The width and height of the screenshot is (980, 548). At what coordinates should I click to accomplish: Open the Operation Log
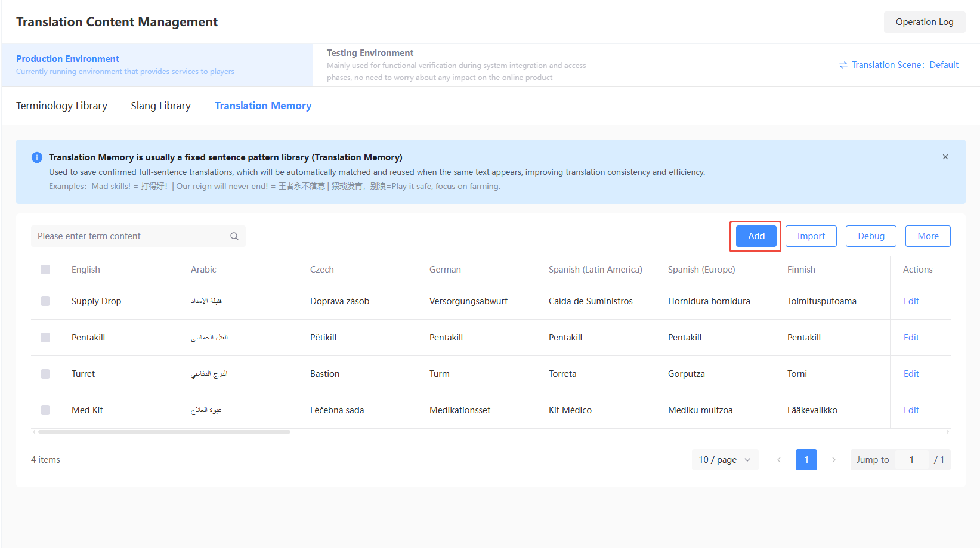[x=925, y=22]
